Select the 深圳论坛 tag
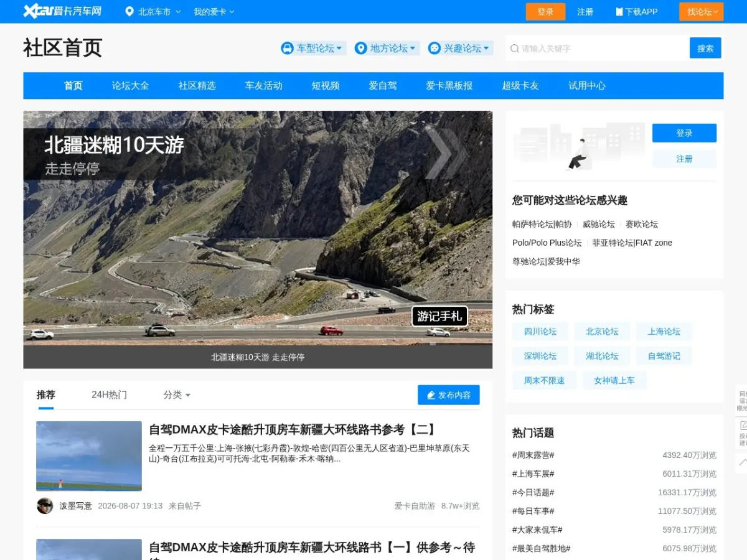Screen dimensions: 747x560 click(540, 356)
